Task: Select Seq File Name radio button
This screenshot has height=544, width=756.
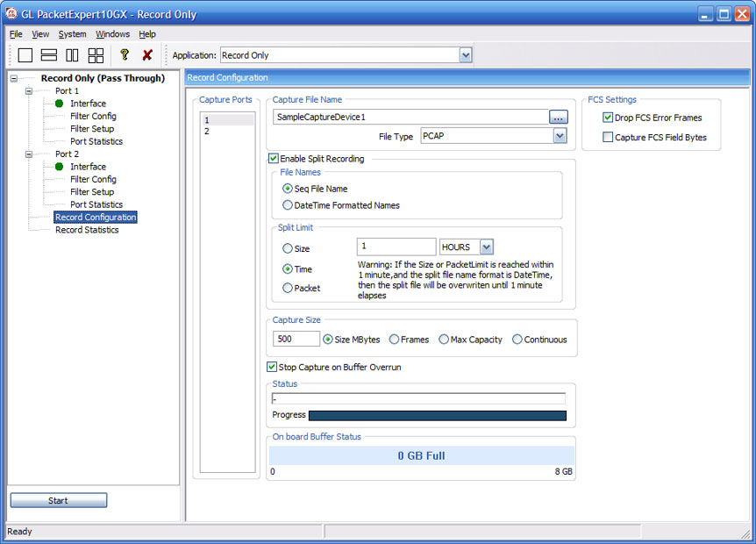Action: pos(288,188)
